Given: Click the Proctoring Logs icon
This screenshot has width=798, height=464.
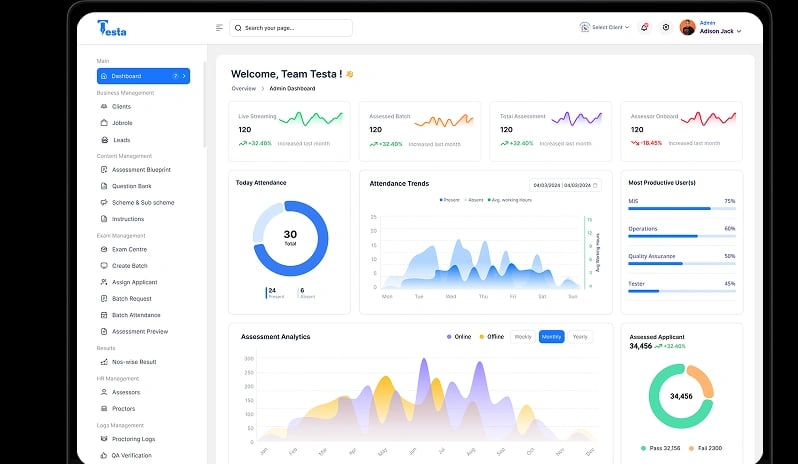Looking at the screenshot, I should [104, 439].
